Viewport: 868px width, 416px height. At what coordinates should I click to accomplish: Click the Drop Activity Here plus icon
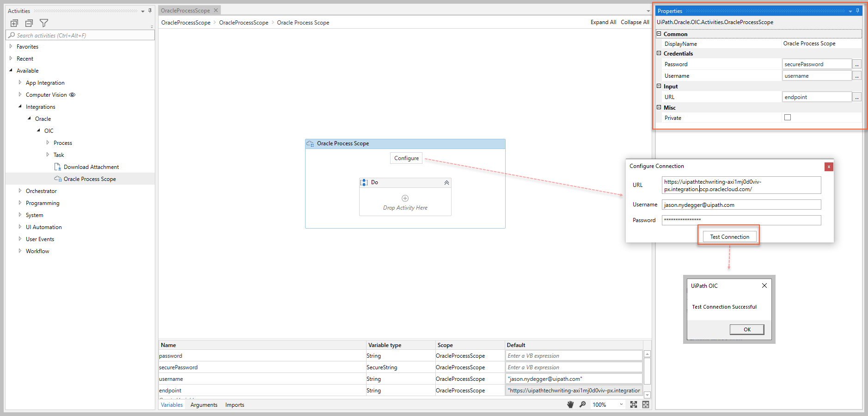[405, 198]
